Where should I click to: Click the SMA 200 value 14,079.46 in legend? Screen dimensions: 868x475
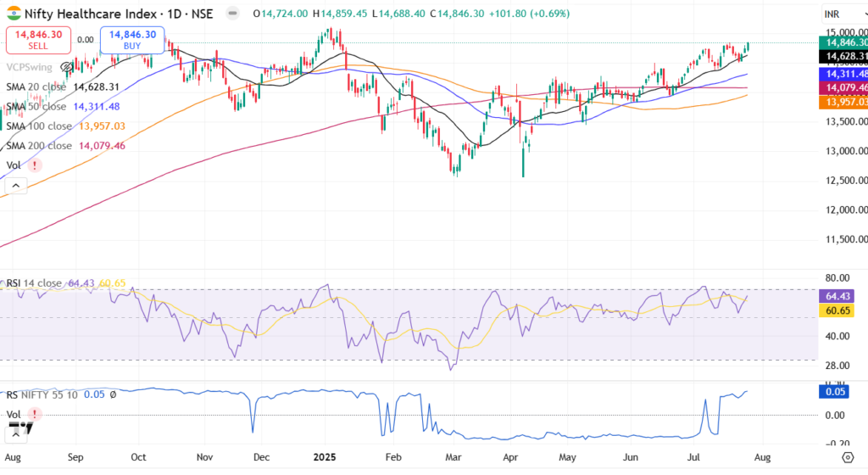point(102,146)
